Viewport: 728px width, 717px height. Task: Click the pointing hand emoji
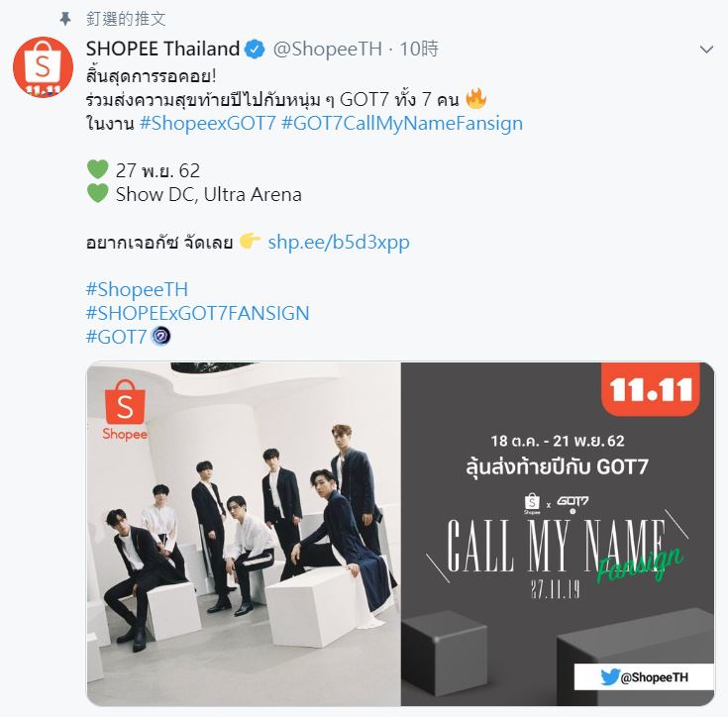click(250, 241)
